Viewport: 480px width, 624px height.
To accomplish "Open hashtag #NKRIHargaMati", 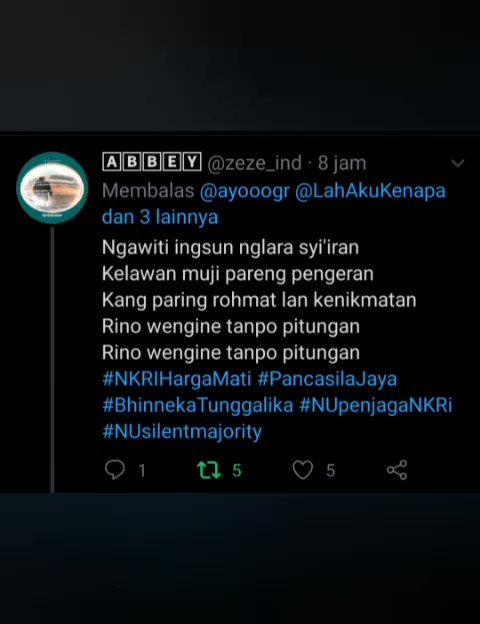I will (177, 378).
